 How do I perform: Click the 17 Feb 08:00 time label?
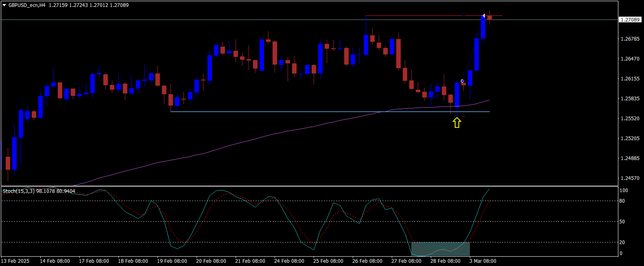tap(94, 261)
